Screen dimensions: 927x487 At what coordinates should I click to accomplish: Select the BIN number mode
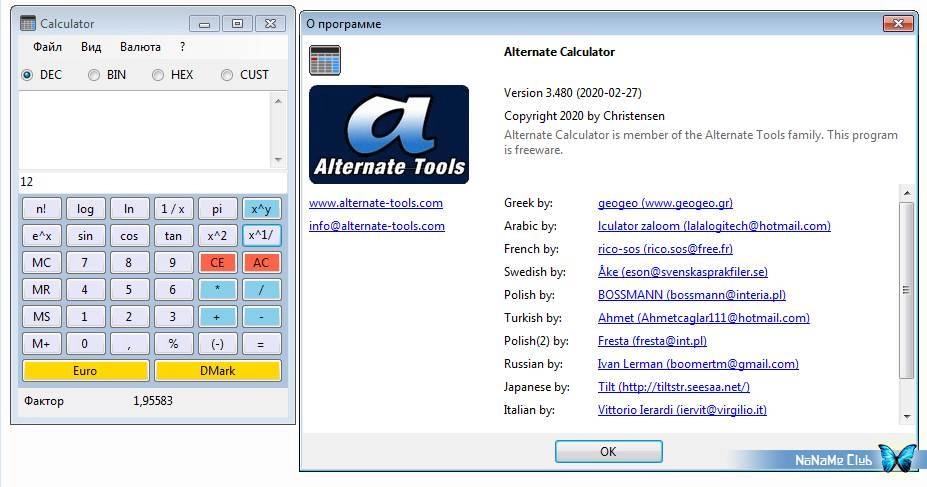107,74
